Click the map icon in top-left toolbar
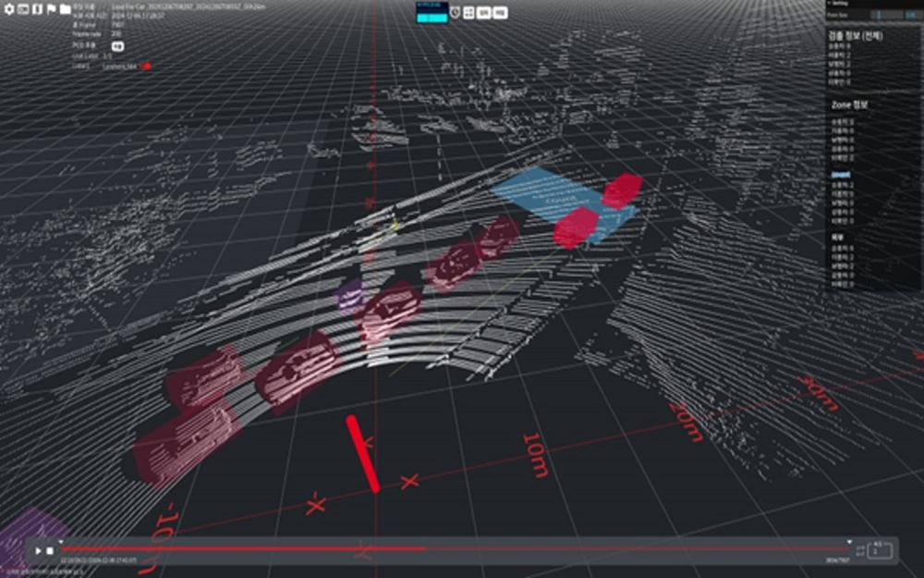Image resolution: width=924 pixels, height=578 pixels. pos(37,9)
